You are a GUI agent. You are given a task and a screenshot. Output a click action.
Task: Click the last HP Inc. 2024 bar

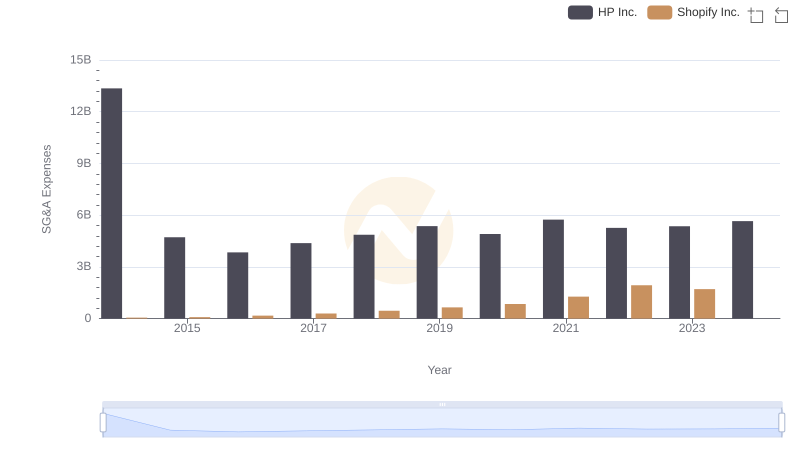click(742, 270)
